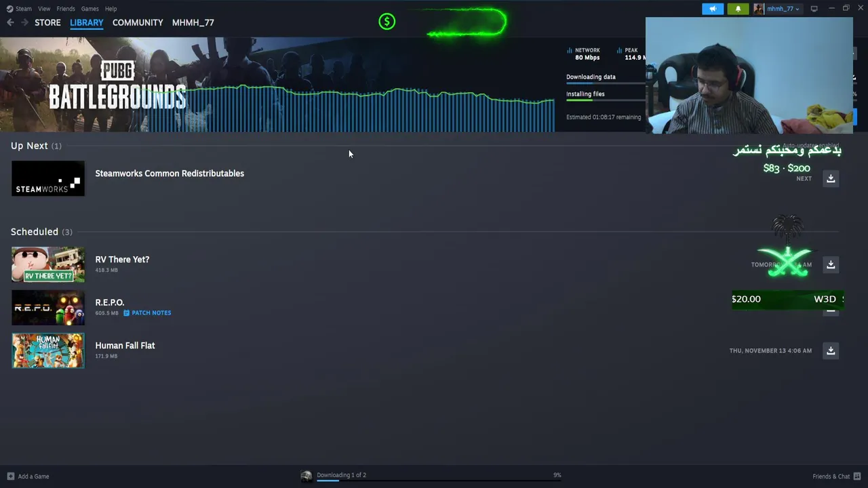Click the Steamworks Common Redistributables thumbnail
Screen dimensions: 868x488
pos(48,178)
